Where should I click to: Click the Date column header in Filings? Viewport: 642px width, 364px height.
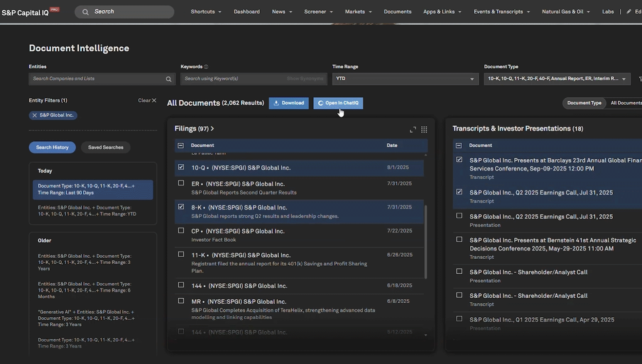(392, 145)
